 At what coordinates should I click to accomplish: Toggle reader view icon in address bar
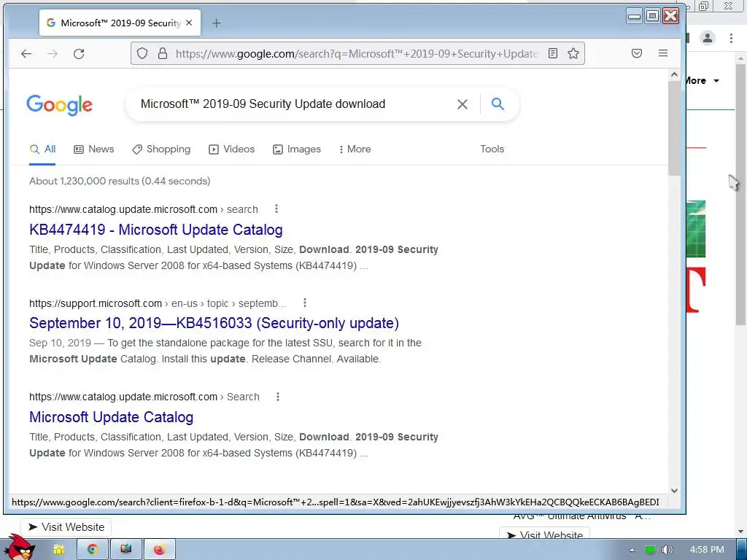[553, 53]
